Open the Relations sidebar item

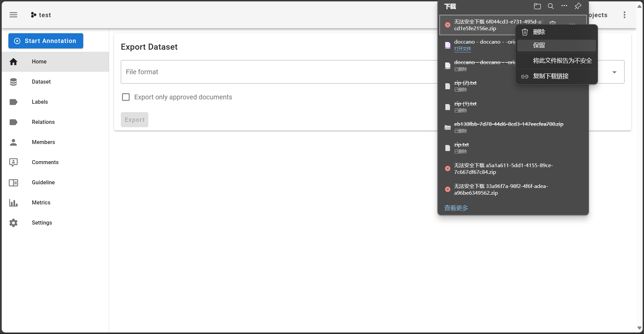pos(55,122)
